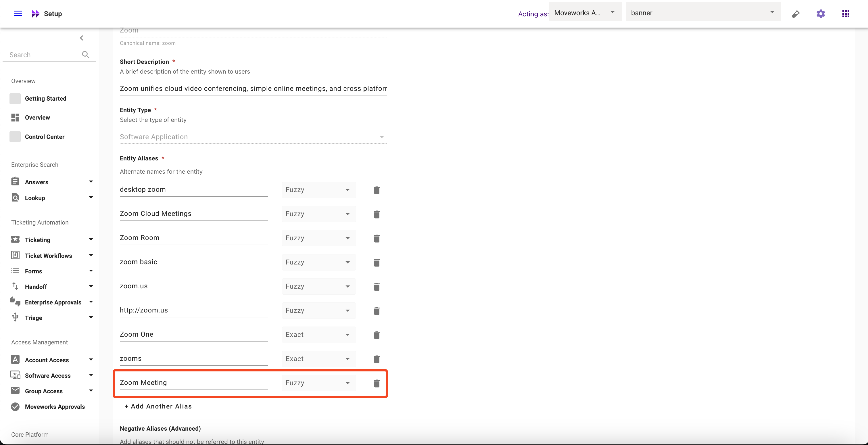This screenshot has height=445, width=868.
Task: Remove the Zoom One alias with trash icon
Action: (x=377, y=335)
